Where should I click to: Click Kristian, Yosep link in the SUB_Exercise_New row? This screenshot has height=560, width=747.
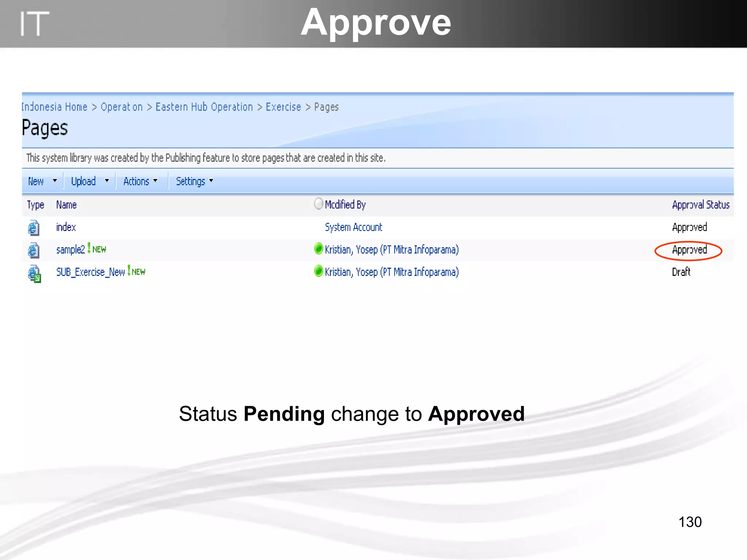point(392,272)
